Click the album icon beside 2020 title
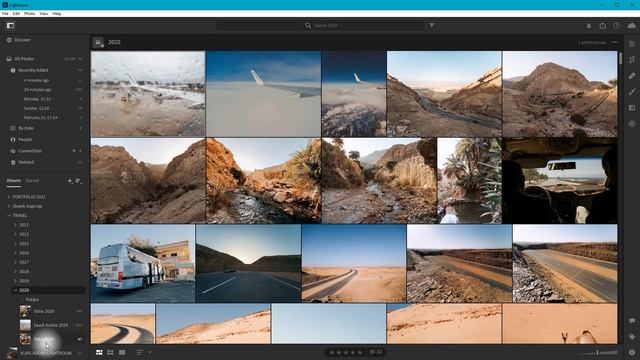 tap(98, 42)
